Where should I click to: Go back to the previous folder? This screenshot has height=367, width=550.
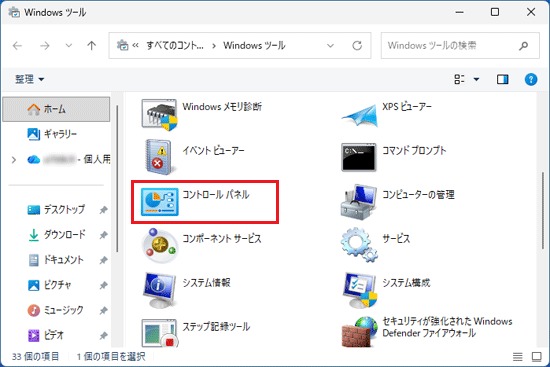point(17,46)
